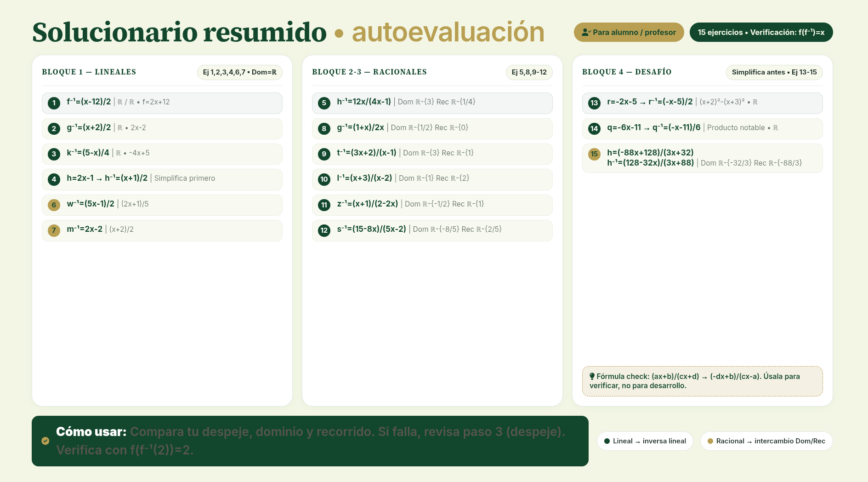Image resolution: width=868 pixels, height=482 pixels.
Task: Click the 15 ejercicios verification pill
Action: (x=761, y=32)
